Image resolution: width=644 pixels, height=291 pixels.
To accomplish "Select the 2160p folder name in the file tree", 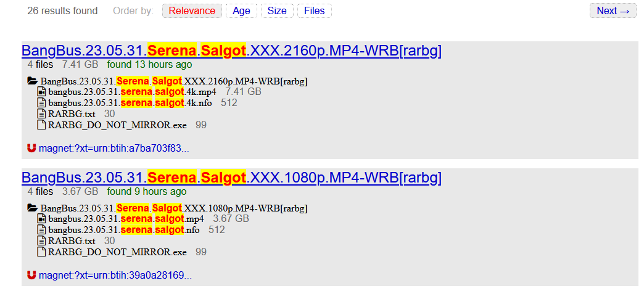I will [174, 81].
